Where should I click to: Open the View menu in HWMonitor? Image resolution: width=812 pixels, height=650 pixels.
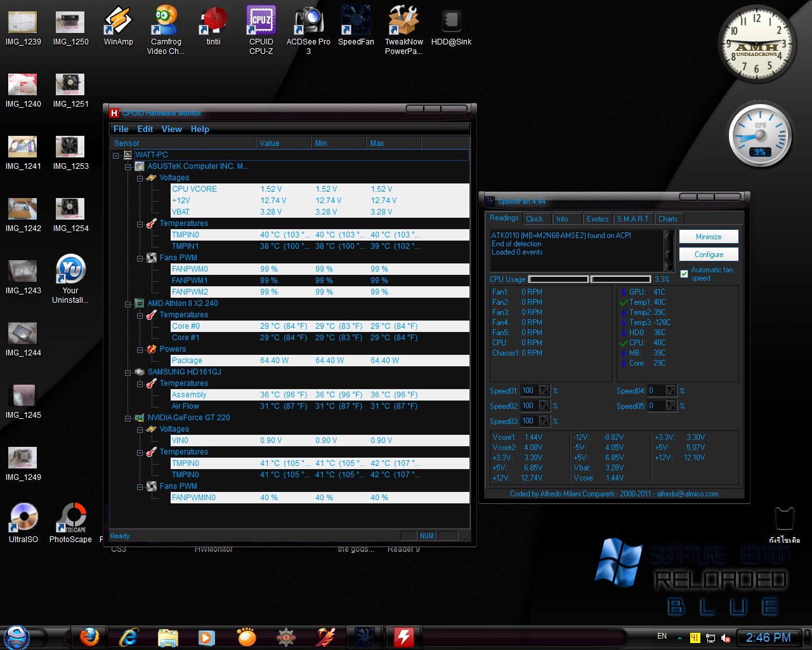[x=172, y=129]
